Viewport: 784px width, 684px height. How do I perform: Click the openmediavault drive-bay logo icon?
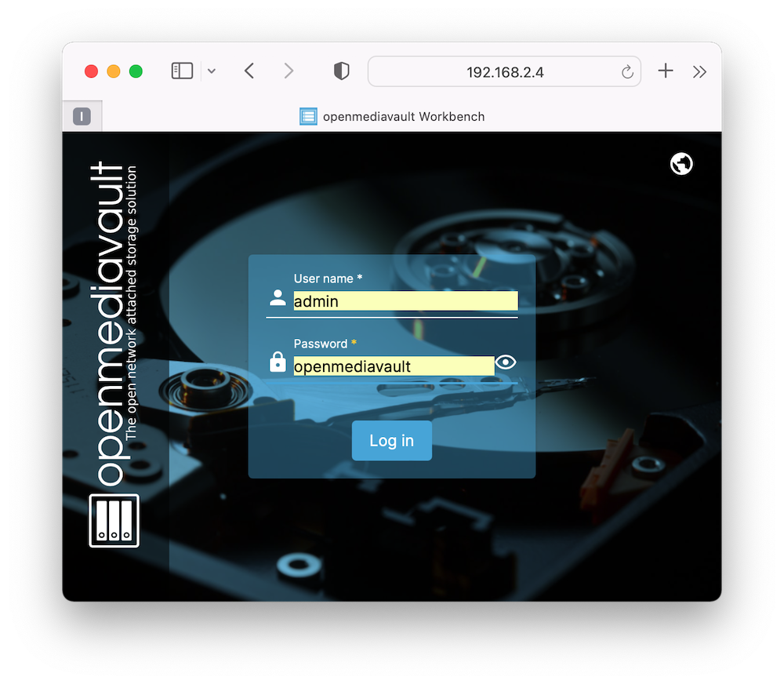(114, 520)
